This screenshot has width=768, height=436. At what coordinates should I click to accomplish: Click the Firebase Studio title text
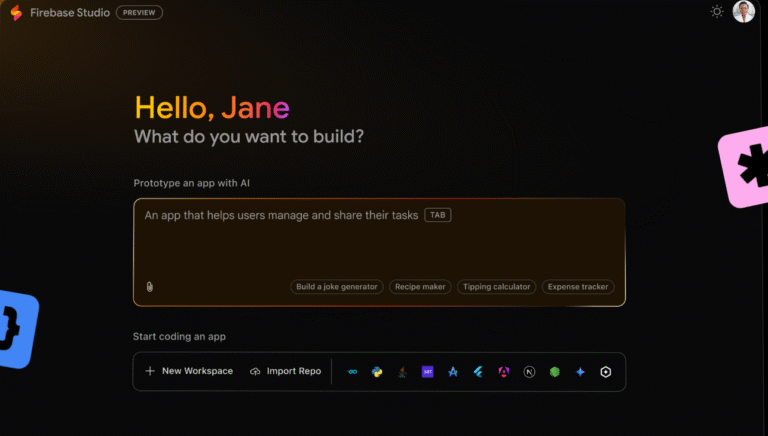point(70,13)
